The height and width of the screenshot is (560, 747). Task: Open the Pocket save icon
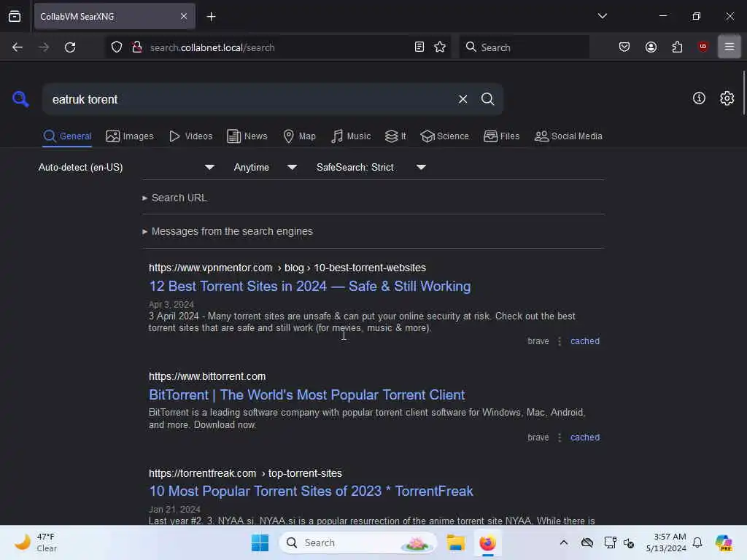click(624, 47)
